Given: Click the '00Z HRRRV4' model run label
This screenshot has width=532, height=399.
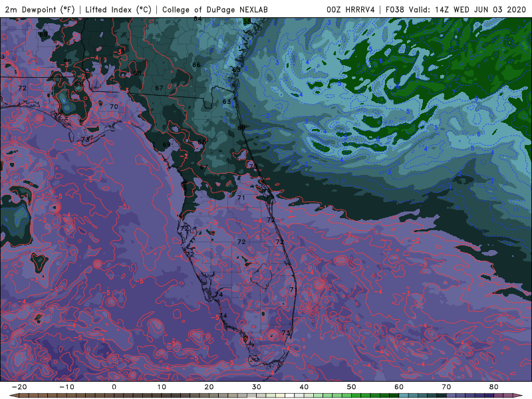Looking at the screenshot, I should (x=350, y=9).
